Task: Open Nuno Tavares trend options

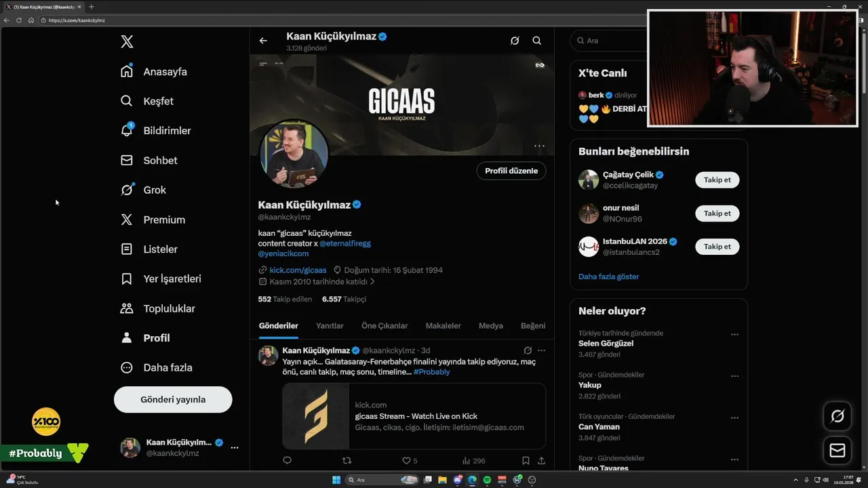Action: pyautogui.click(x=734, y=460)
